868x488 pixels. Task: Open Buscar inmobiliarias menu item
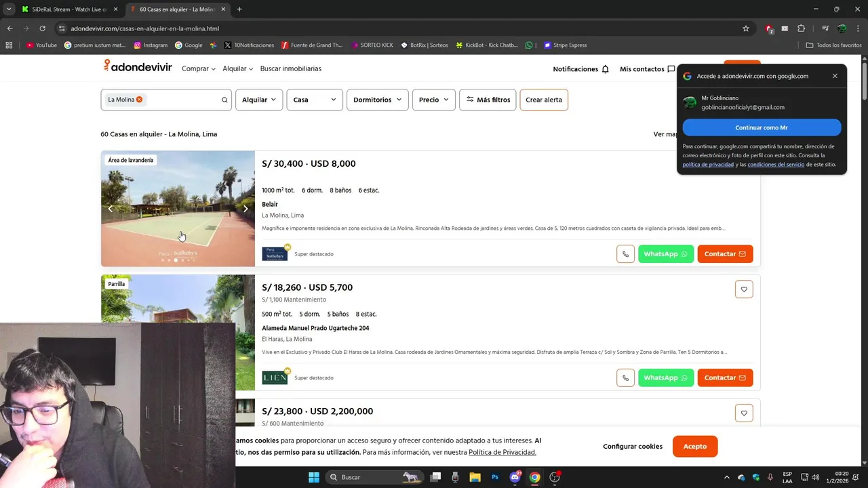click(291, 69)
